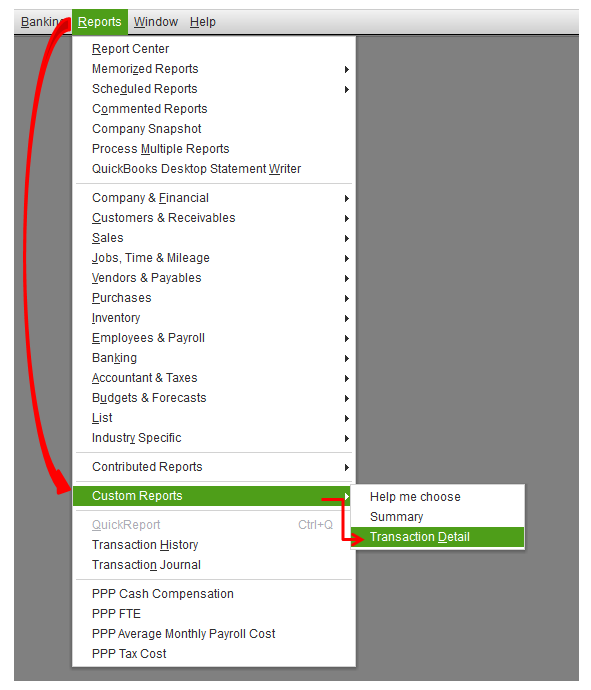Open the Window menu
Screen dimensions: 591x690
(x=156, y=22)
